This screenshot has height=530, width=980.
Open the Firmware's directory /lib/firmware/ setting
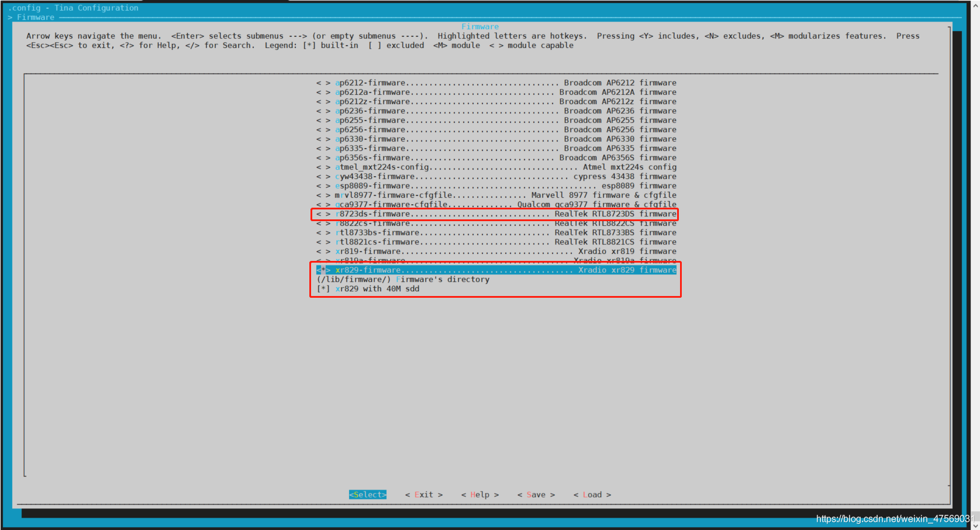(403, 280)
